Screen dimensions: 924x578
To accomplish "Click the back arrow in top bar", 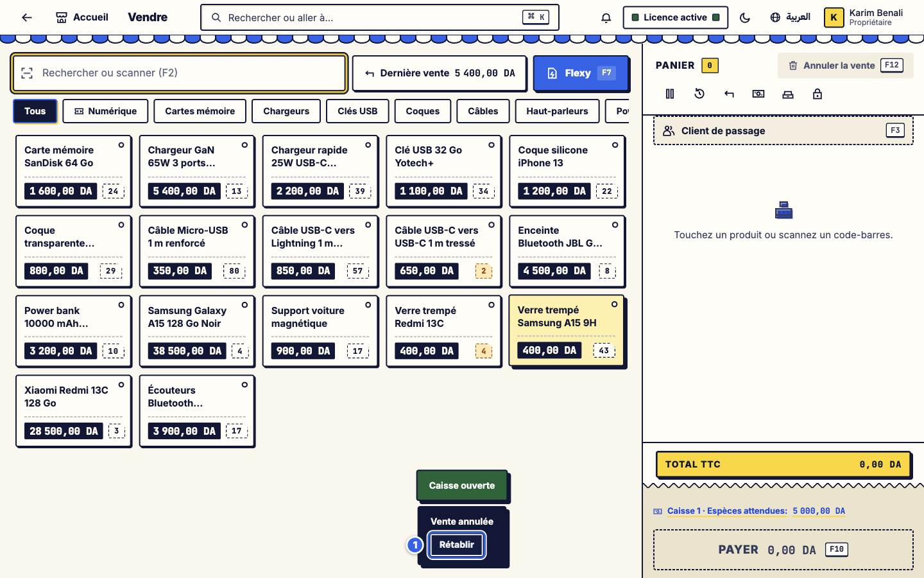I will tap(27, 17).
